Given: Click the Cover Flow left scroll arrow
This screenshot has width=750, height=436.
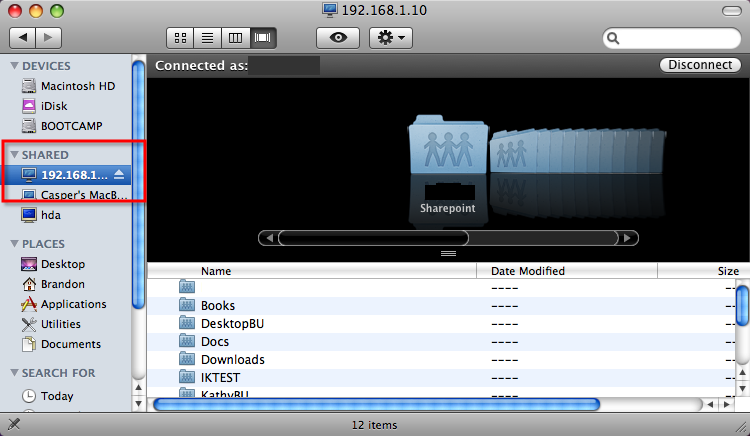Looking at the screenshot, I should [269, 238].
